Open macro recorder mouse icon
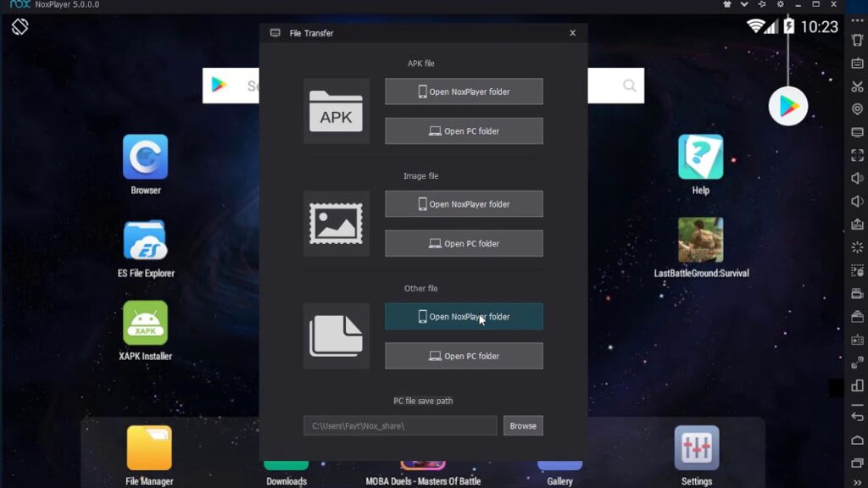 pos(857,270)
